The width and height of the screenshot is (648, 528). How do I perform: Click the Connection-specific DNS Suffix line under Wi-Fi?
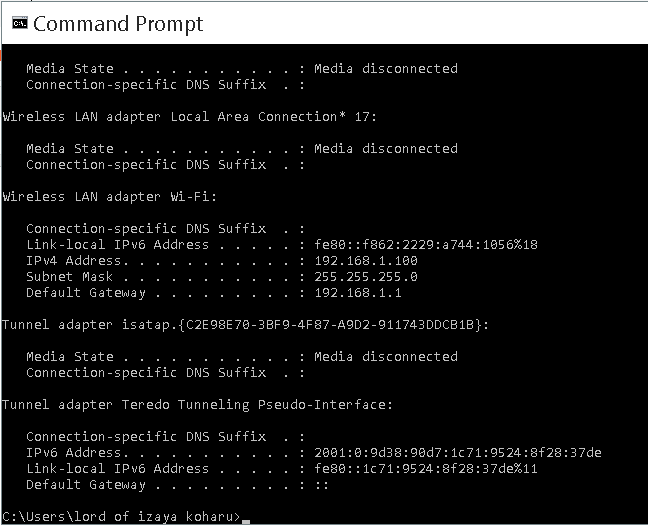[165, 229]
